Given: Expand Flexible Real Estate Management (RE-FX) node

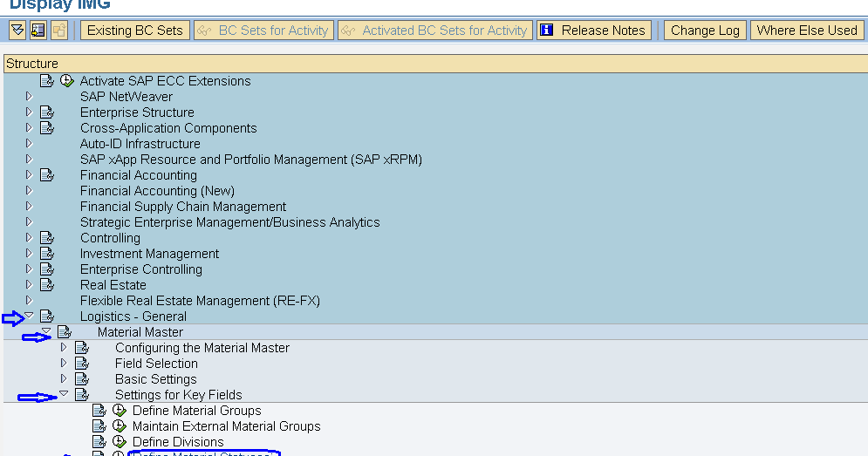Looking at the screenshot, I should point(30,300).
